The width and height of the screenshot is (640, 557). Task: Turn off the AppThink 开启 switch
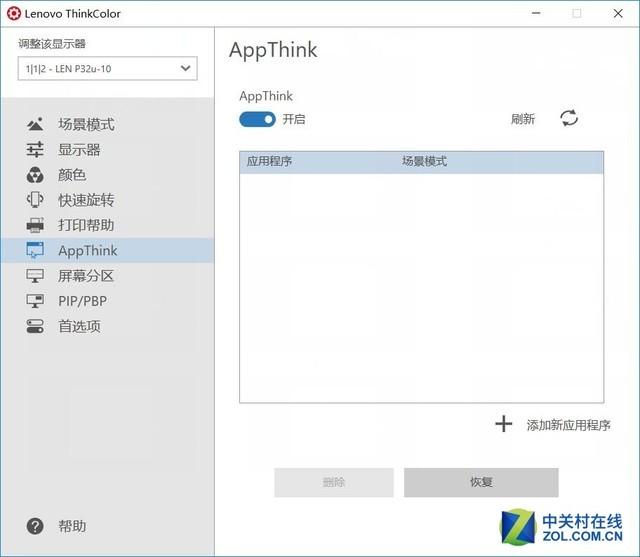(257, 120)
